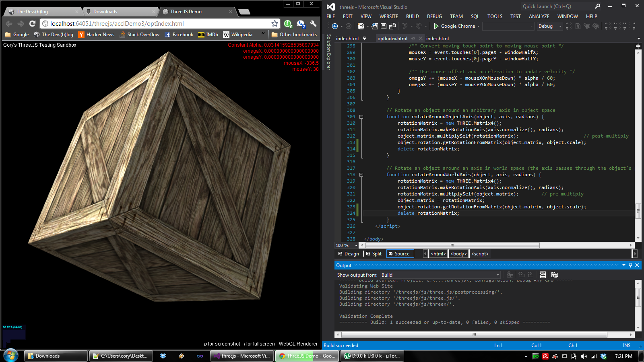The height and width of the screenshot is (362, 644).
Task: Open the Windows Start menu
Action: point(11,356)
